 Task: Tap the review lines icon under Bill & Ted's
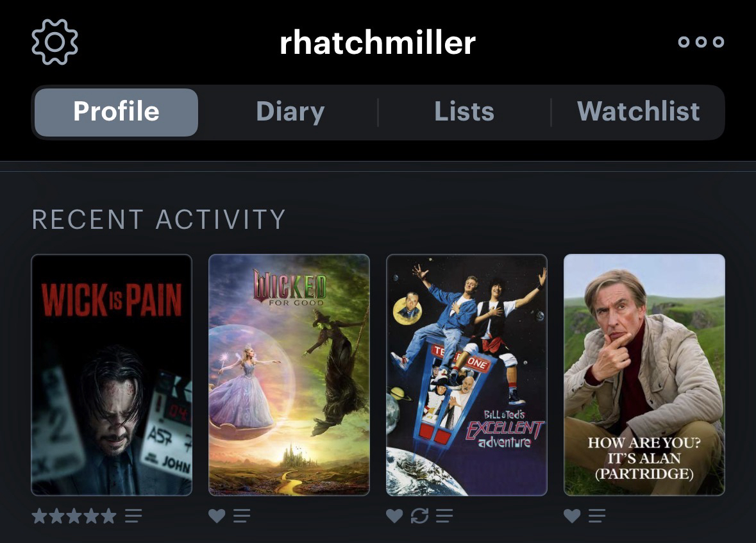[x=444, y=515]
